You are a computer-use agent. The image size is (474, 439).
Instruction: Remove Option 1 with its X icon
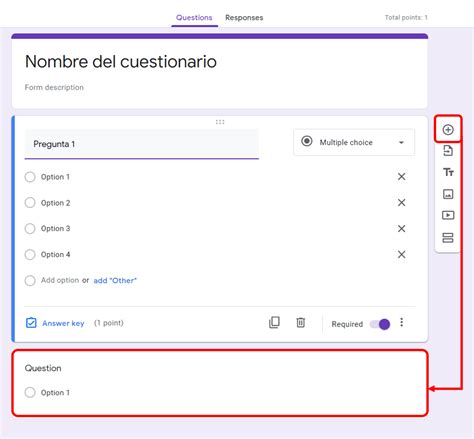click(x=401, y=177)
